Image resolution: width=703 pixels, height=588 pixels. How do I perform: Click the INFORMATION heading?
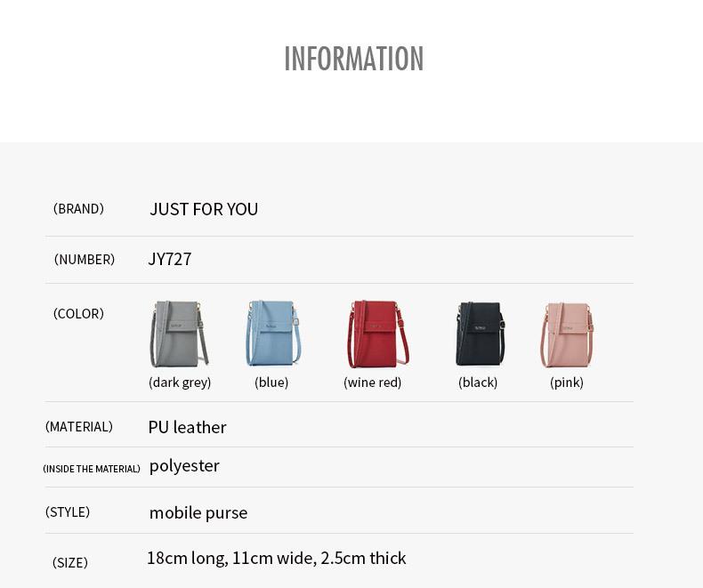[x=354, y=58]
